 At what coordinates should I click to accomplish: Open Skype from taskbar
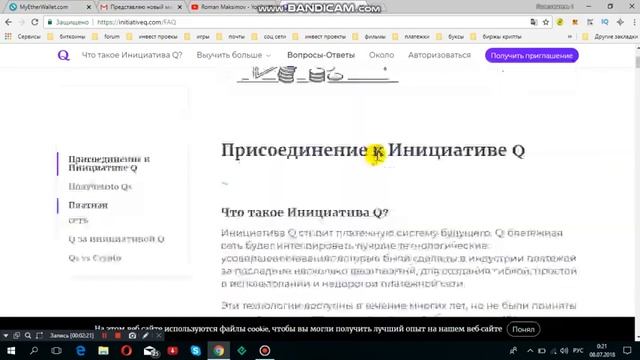[x=196, y=351]
